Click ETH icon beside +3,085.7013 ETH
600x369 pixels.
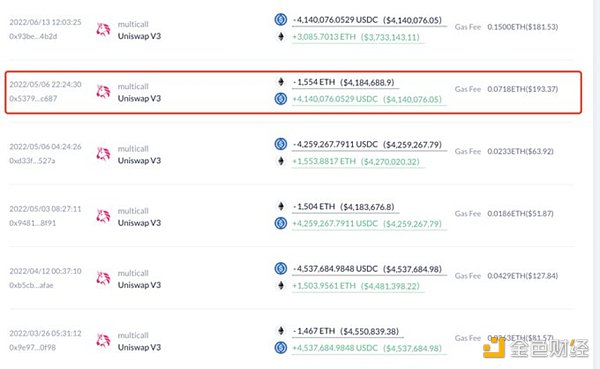tap(281, 37)
